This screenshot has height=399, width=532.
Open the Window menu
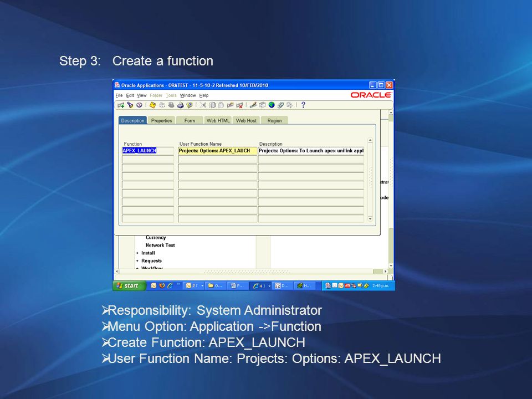click(x=188, y=95)
